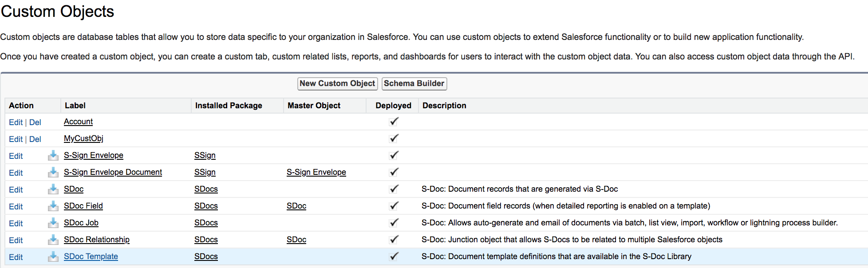
Task: Edit the SDoc Job object
Action: point(16,224)
